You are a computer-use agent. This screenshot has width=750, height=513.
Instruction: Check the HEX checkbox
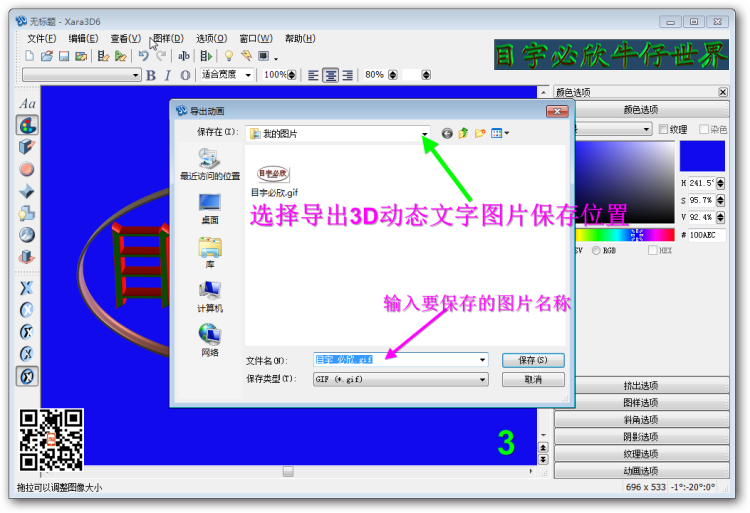point(652,250)
